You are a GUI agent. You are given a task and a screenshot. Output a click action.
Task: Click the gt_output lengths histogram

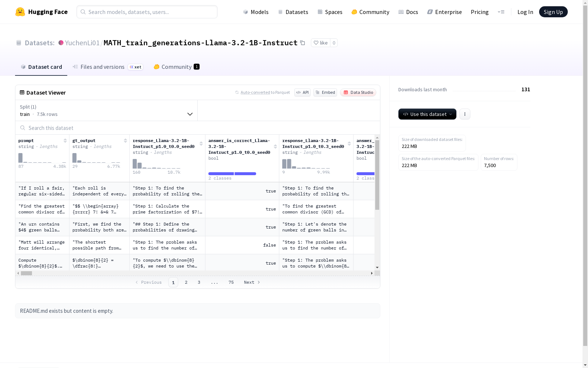pyautogui.click(x=96, y=158)
